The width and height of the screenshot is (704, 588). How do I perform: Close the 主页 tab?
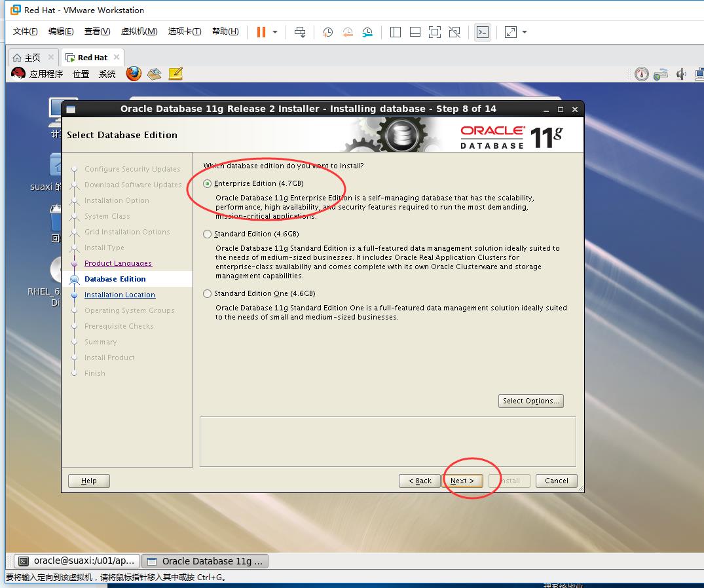pos(50,57)
